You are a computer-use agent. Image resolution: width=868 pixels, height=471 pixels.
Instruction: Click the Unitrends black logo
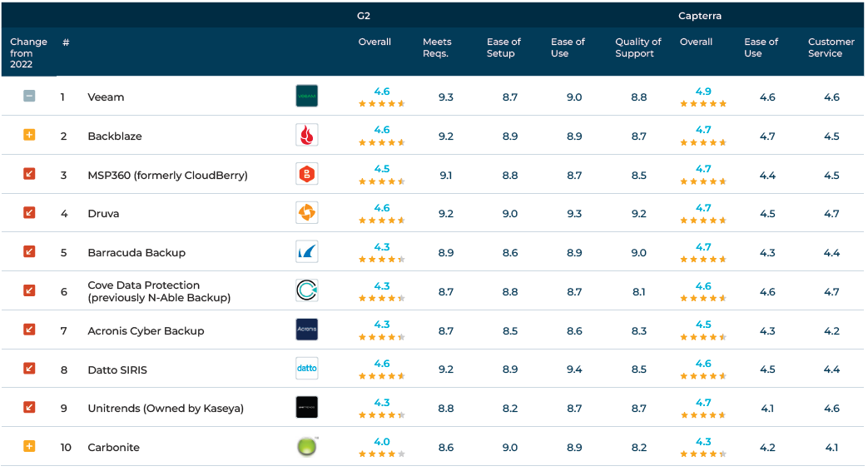point(306,408)
